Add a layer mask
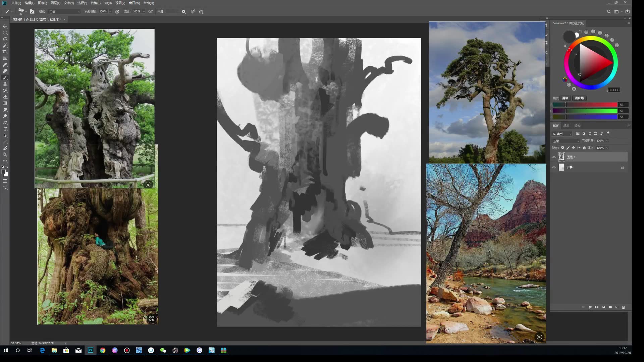This screenshot has width=644, height=362. pyautogui.click(x=597, y=307)
